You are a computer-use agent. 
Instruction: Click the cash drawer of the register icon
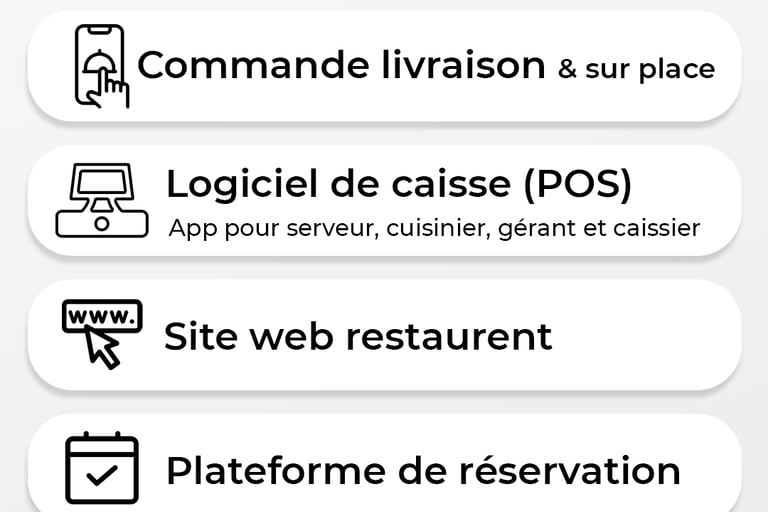pyautogui.click(x=102, y=224)
